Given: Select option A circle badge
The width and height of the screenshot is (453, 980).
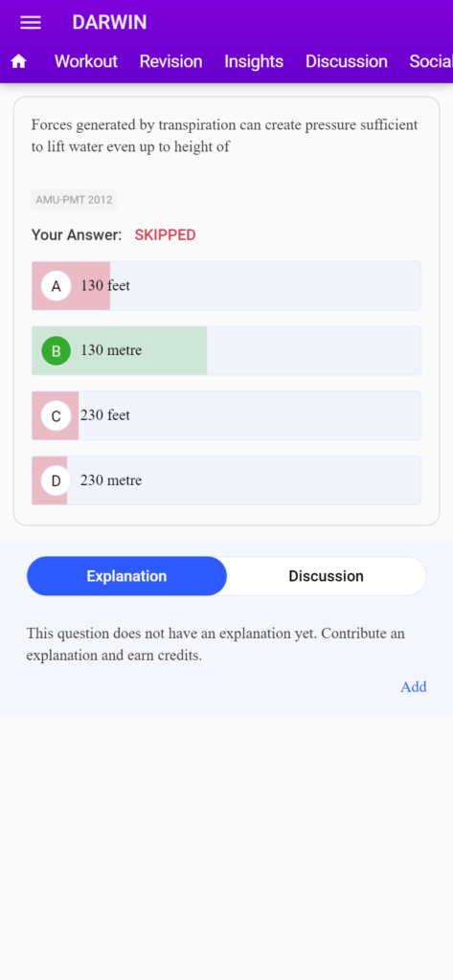Looking at the screenshot, I should [x=57, y=286].
